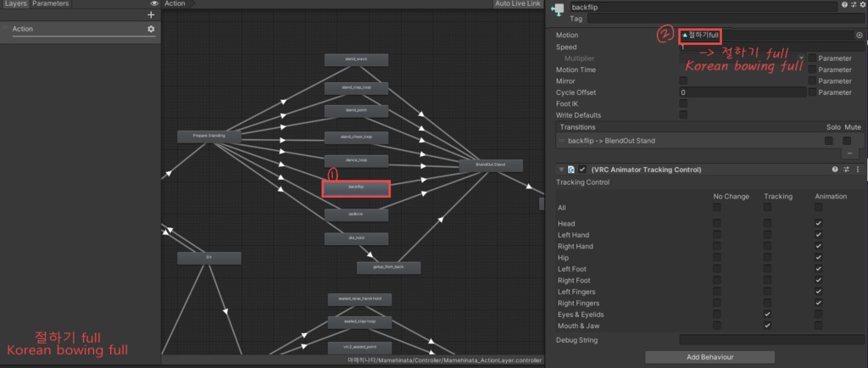
Task: Uncheck Head Animation checkbox
Action: (818, 224)
